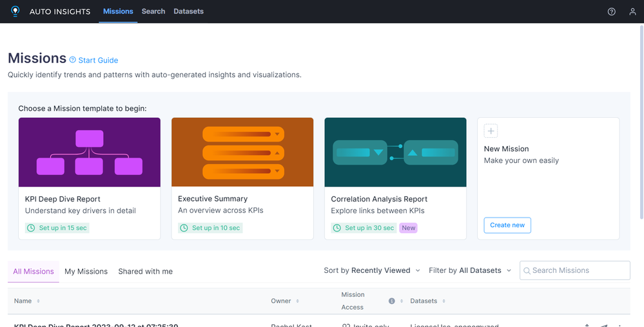Select the Shared with me tab
This screenshot has height=327, width=644.
click(145, 272)
